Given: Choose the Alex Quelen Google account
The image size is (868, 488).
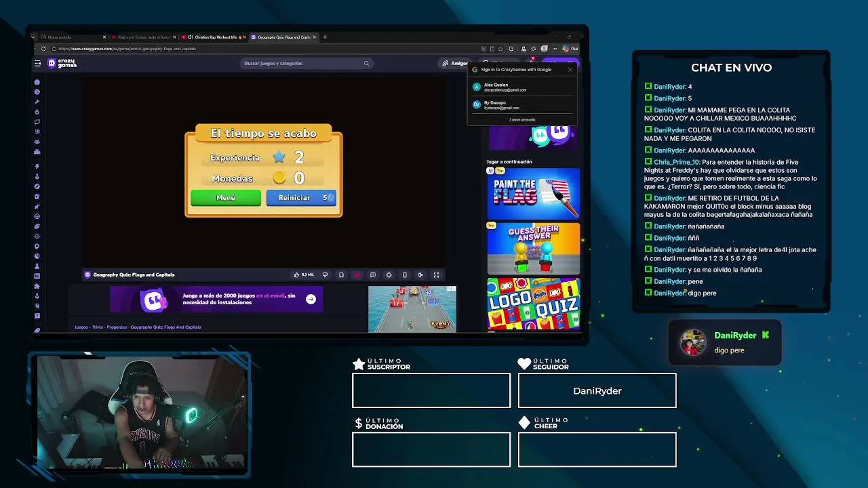Looking at the screenshot, I should point(521,87).
